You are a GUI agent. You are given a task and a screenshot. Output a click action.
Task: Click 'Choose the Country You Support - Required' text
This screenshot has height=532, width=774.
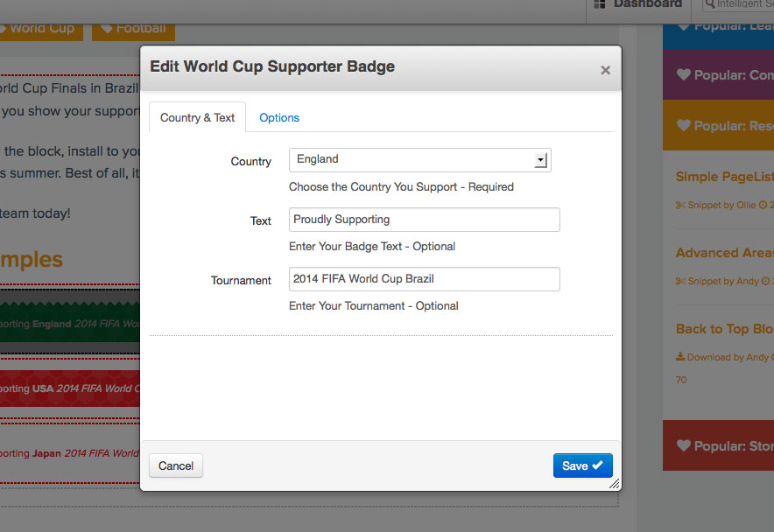[401, 187]
